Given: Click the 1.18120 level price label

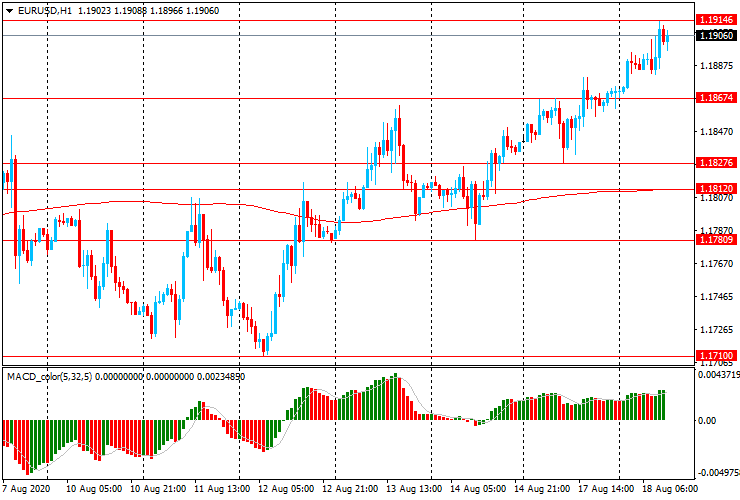Looking at the screenshot, I should click(716, 189).
